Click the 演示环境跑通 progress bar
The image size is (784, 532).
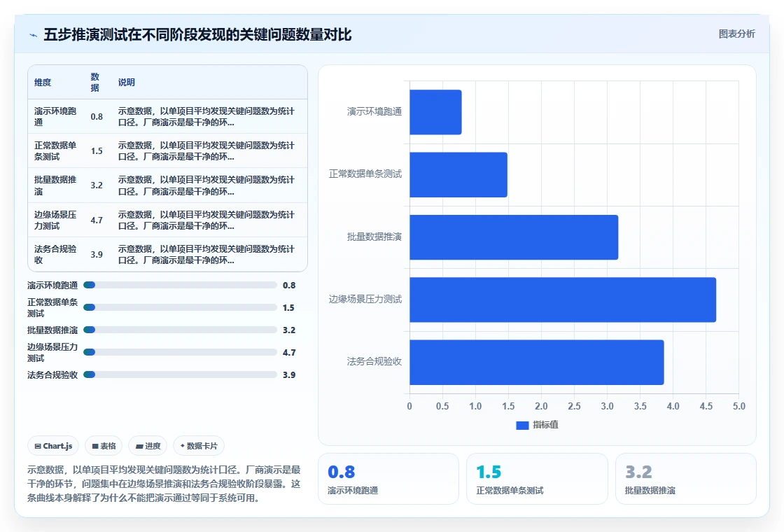[x=180, y=285]
